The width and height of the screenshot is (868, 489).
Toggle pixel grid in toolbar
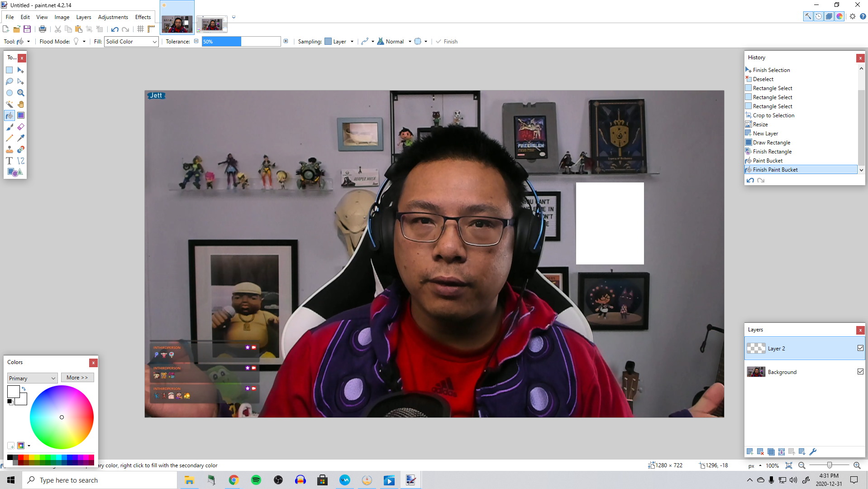coord(141,29)
